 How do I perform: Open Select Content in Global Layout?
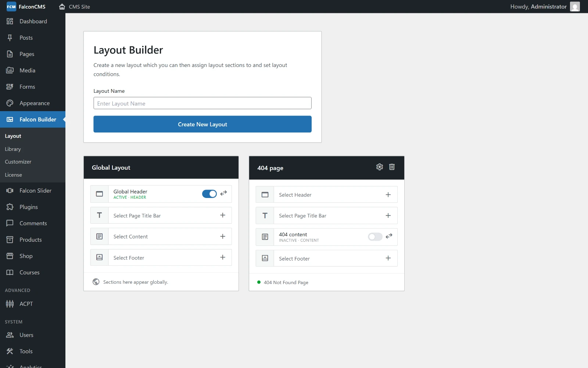[161, 236]
